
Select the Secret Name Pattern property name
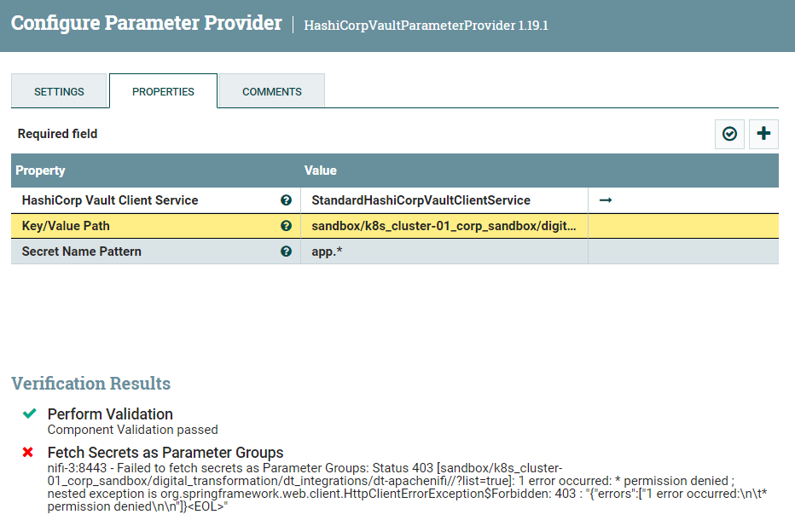click(x=81, y=252)
